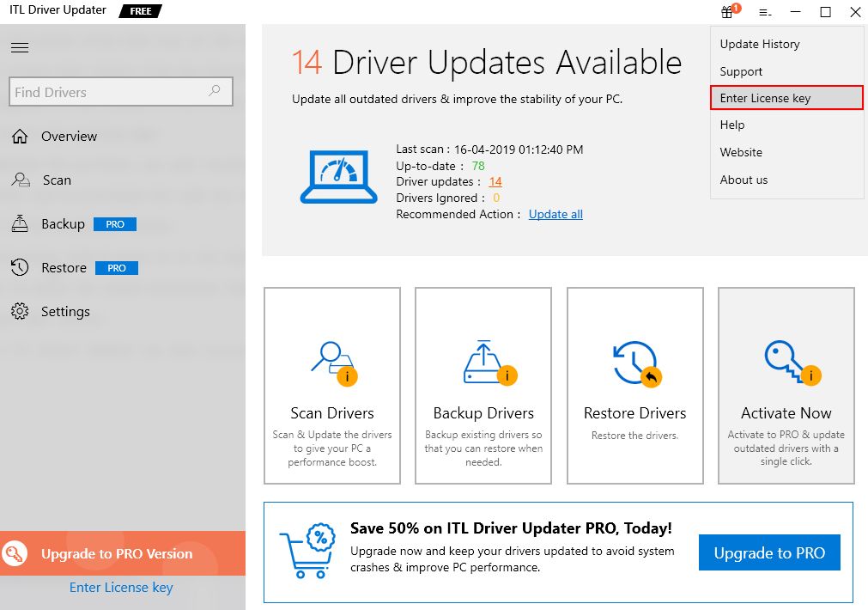Viewport: 868px width, 610px height.
Task: Open About us from the menu
Action: (x=786, y=180)
